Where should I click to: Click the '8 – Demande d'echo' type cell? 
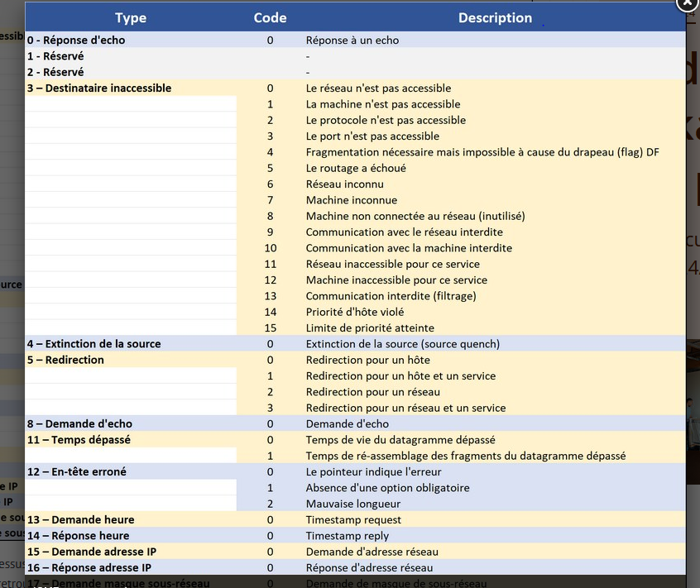[79, 423]
